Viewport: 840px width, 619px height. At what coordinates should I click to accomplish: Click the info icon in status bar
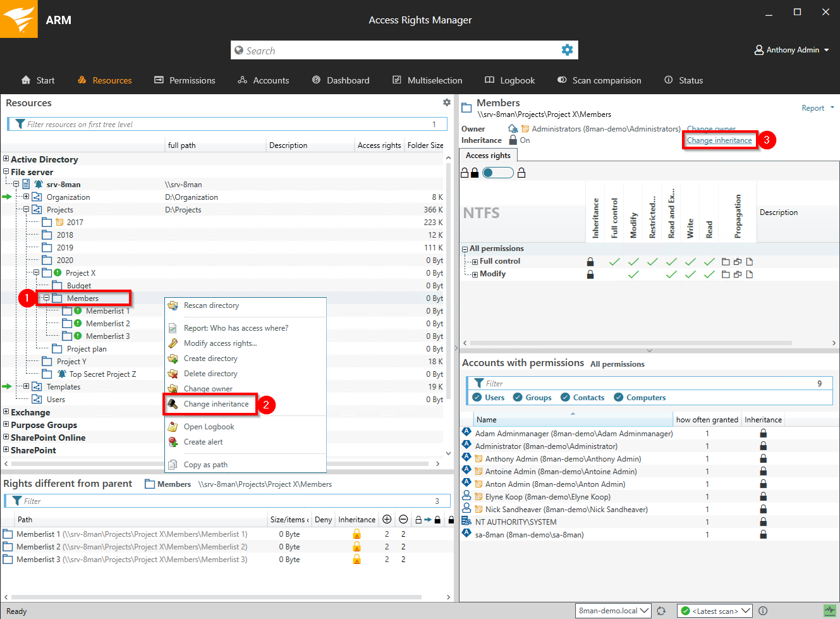(x=763, y=611)
